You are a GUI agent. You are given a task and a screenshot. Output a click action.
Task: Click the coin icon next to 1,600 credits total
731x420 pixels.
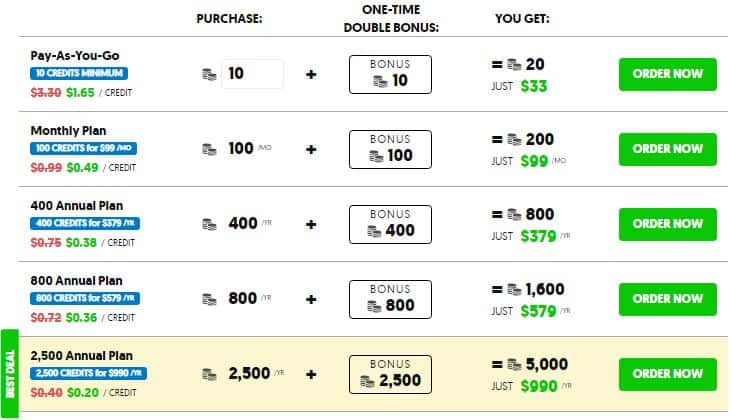click(x=515, y=290)
